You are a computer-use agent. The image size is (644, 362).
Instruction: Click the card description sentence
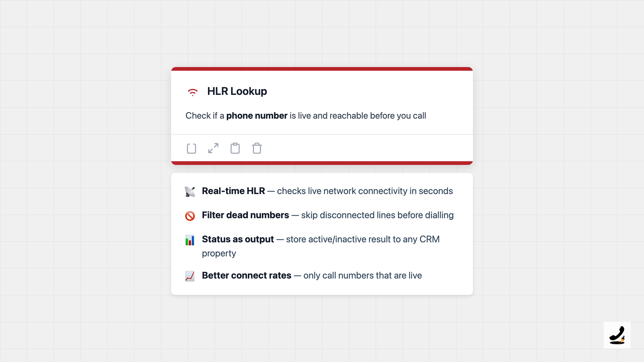356,116
